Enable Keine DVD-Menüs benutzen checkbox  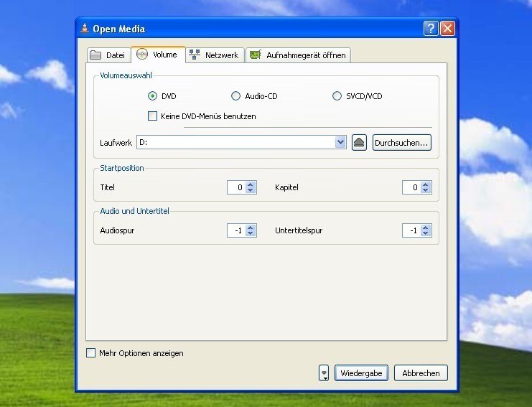point(152,116)
